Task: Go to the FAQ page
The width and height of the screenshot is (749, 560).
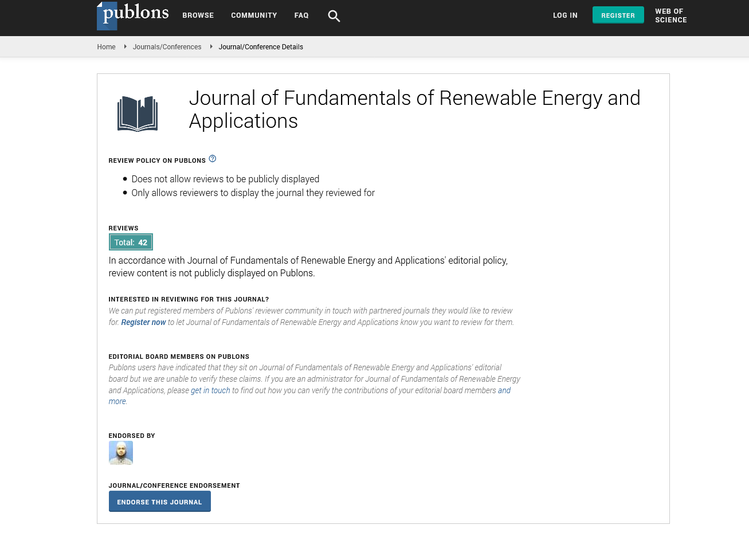Action: (301, 15)
